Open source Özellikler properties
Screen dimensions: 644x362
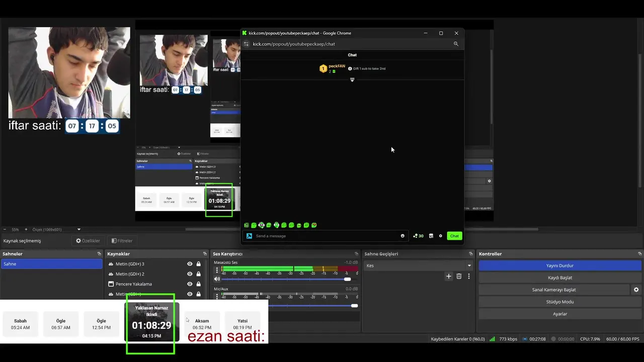point(88,241)
